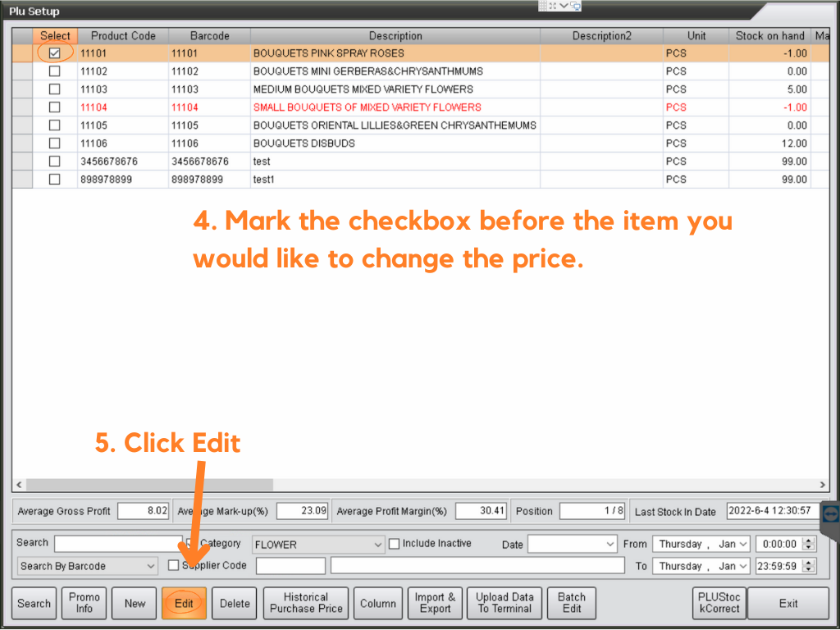Tick the checkbox for test1 row
Screen dimensions: 840x630
pyautogui.click(x=55, y=180)
